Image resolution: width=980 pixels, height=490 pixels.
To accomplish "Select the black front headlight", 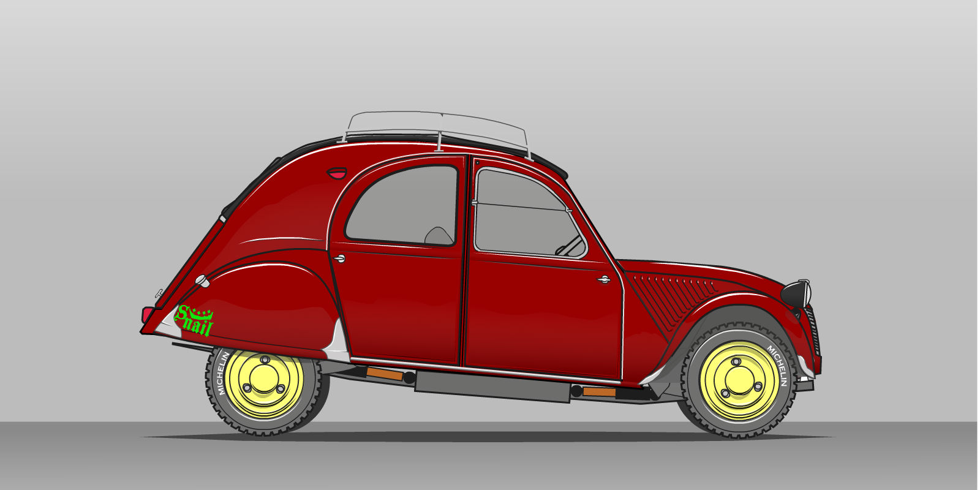I will pos(796,294).
